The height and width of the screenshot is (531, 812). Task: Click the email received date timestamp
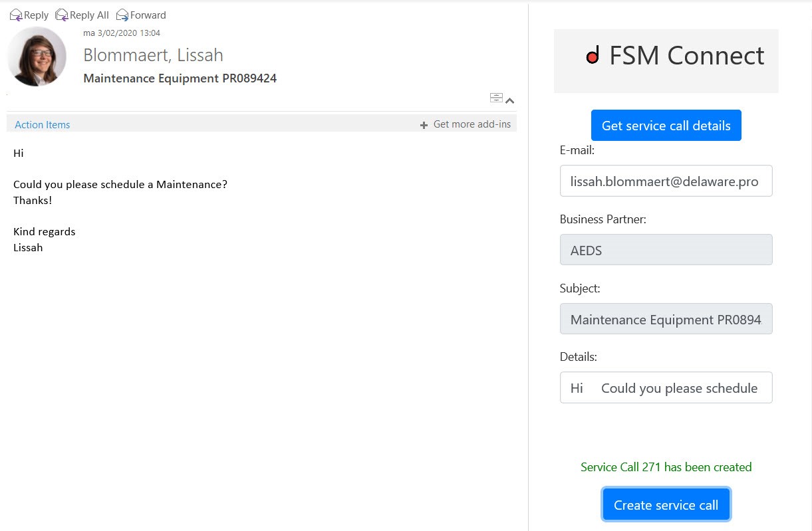tap(122, 33)
